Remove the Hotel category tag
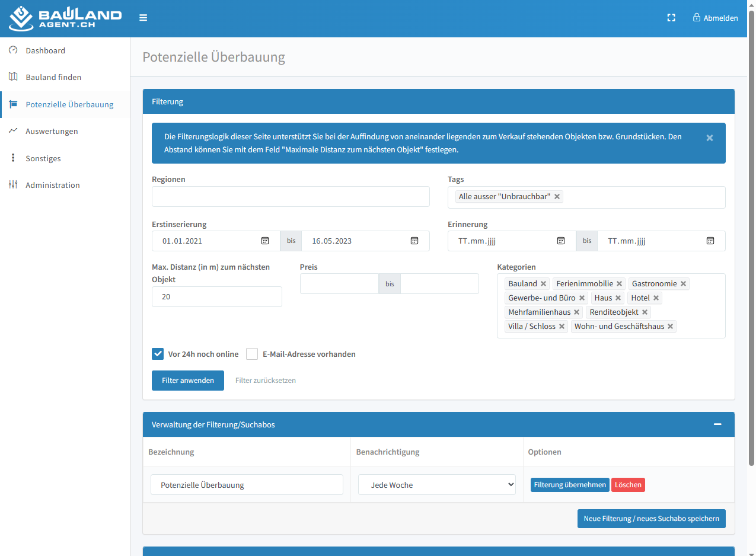Screen dimensions: 756x556 coord(656,298)
